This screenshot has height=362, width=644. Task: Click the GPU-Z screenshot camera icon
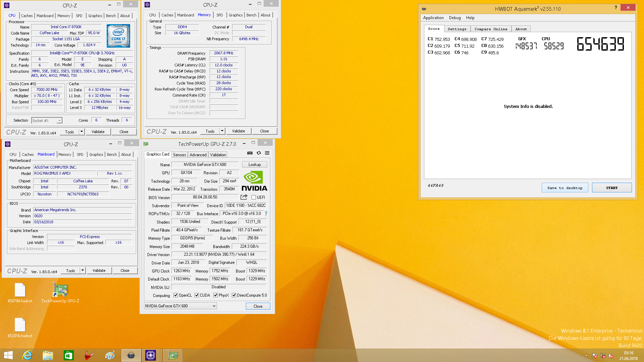tap(250, 153)
